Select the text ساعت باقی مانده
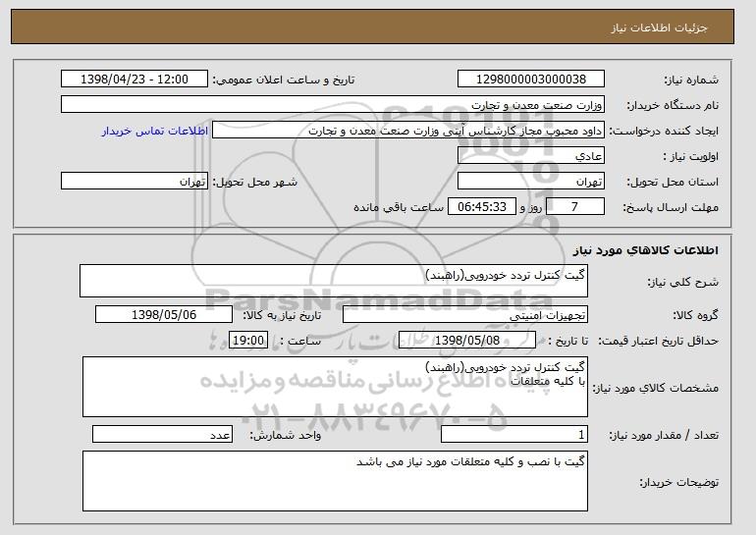This screenshot has width=756, height=535. pyautogui.click(x=399, y=208)
